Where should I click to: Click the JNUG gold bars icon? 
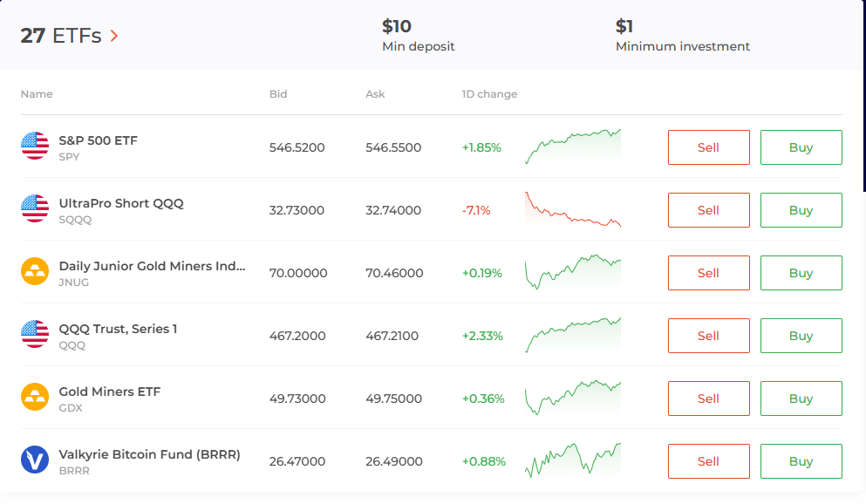pos(35,272)
